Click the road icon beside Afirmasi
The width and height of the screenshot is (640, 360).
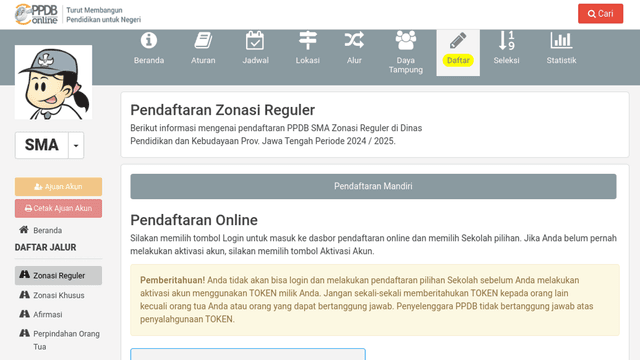click(24, 314)
